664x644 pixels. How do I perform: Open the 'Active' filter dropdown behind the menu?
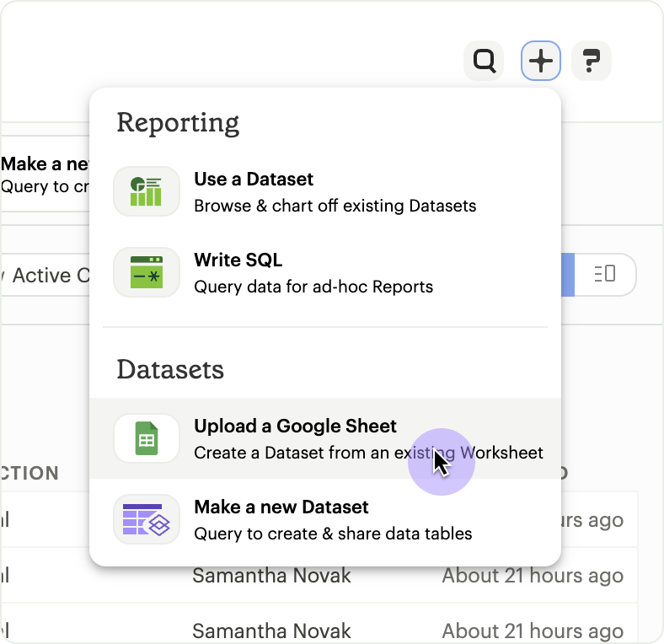click(x=46, y=276)
